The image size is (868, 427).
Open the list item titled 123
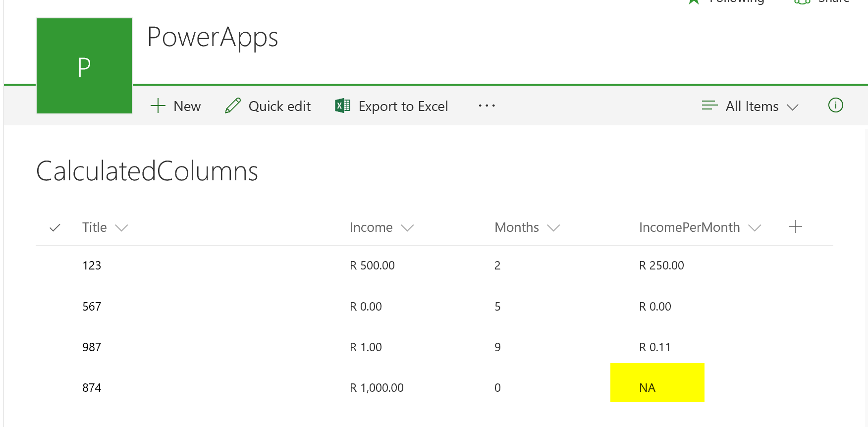pos(92,266)
